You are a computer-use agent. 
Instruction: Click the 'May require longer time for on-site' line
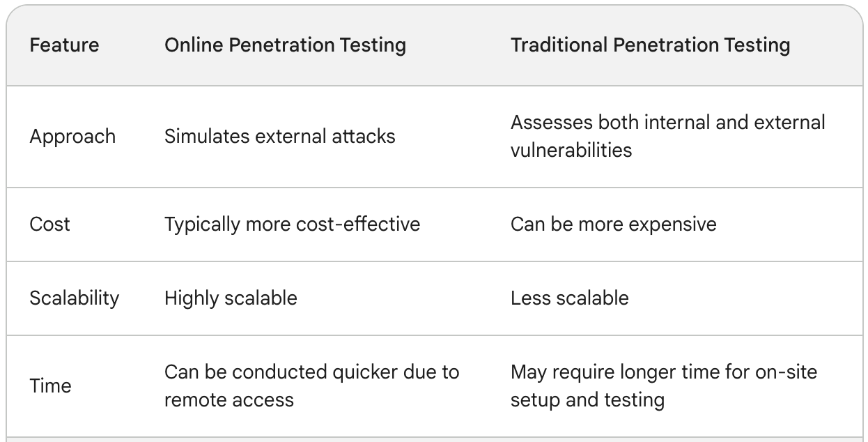[x=663, y=372]
